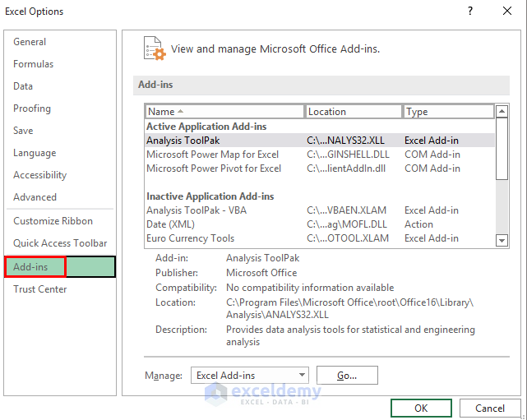Click the Type column header
Screen dimensions: 527x420
(x=448, y=112)
